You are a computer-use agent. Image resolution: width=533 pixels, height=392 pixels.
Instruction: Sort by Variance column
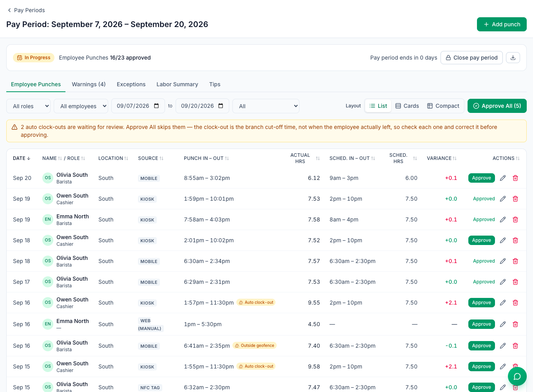tap(442, 158)
